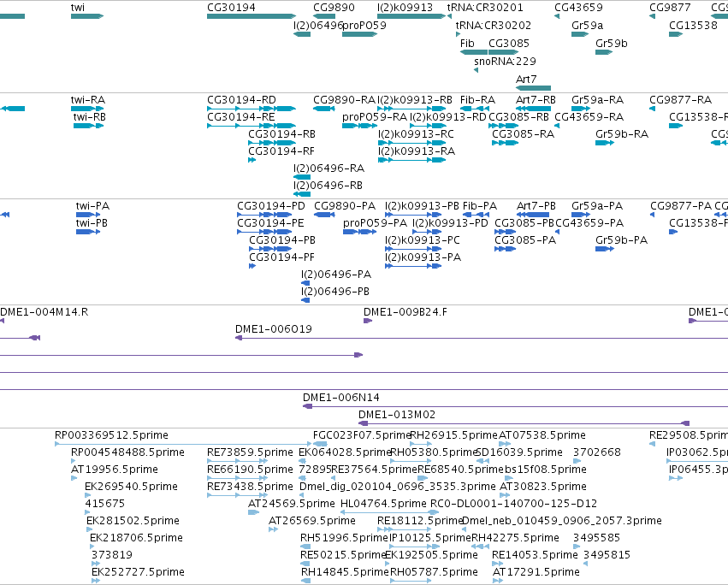Select the CG30194-RB transcript

[272, 143]
